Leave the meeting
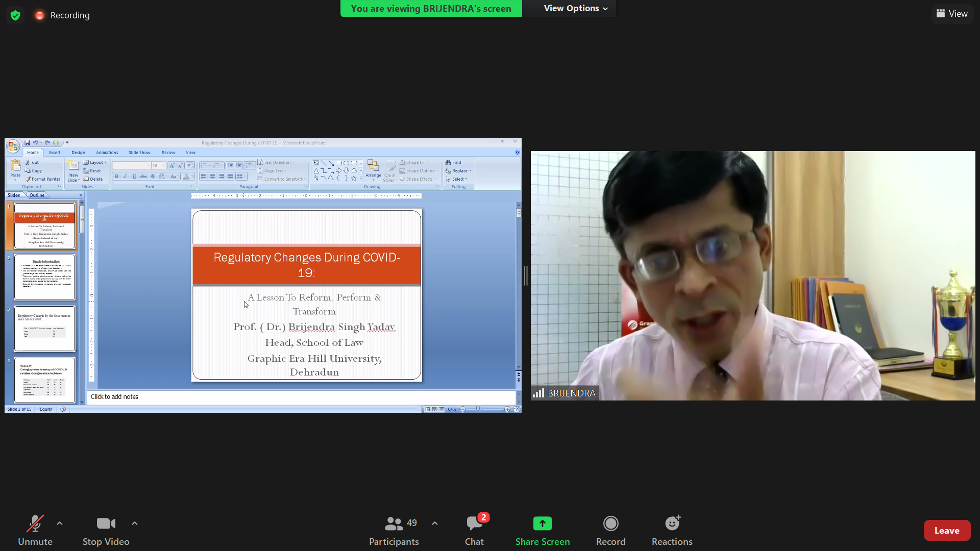The height and width of the screenshot is (551, 980). click(x=946, y=531)
